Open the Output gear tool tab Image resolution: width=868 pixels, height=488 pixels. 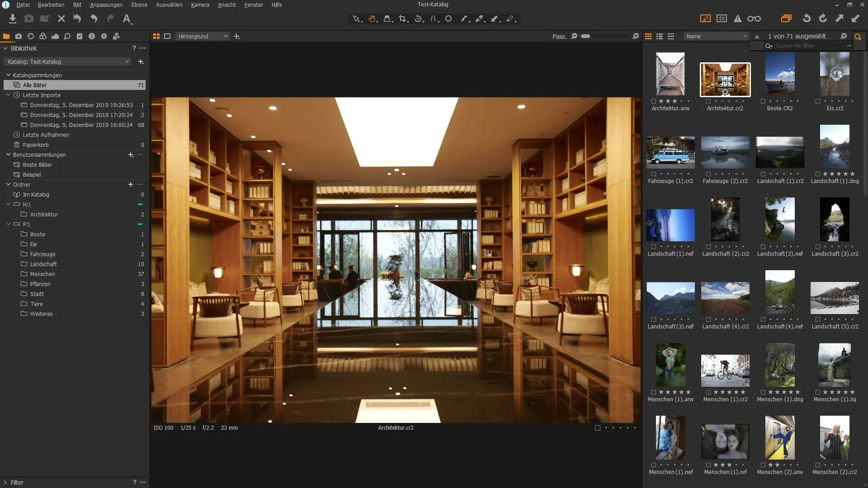coord(104,36)
